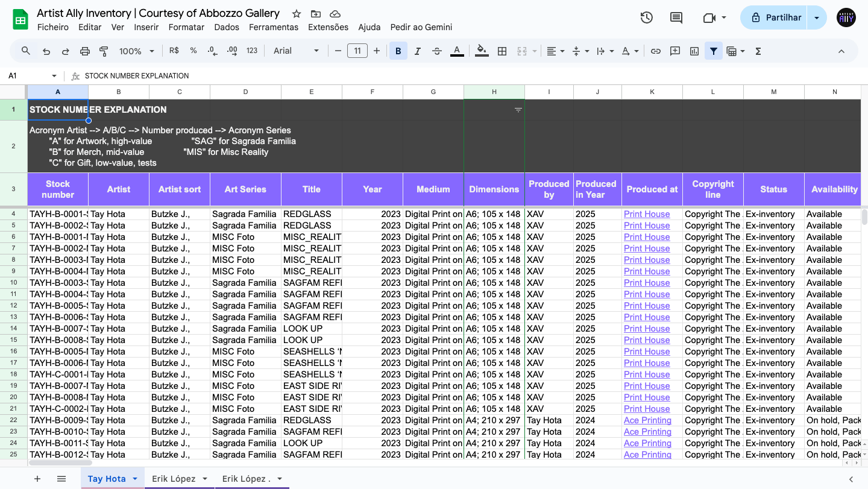868x489 pixels.
Task: Open filter dropdown in column H header
Action: (x=518, y=110)
